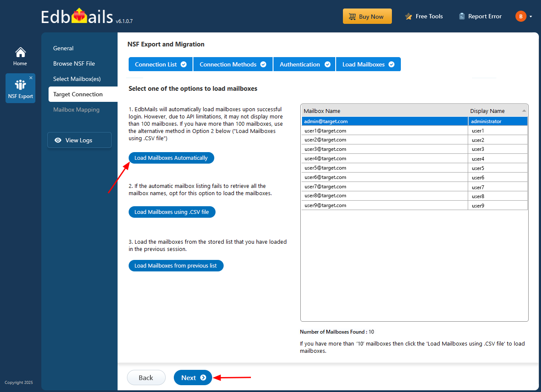
Task: Select the Target Connection step
Action: [x=83, y=94]
